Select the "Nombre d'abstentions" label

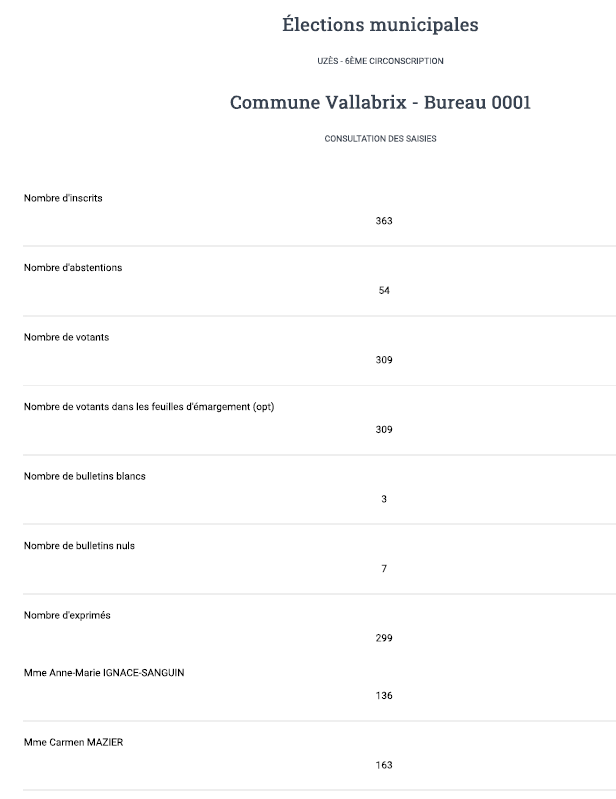tap(73, 268)
